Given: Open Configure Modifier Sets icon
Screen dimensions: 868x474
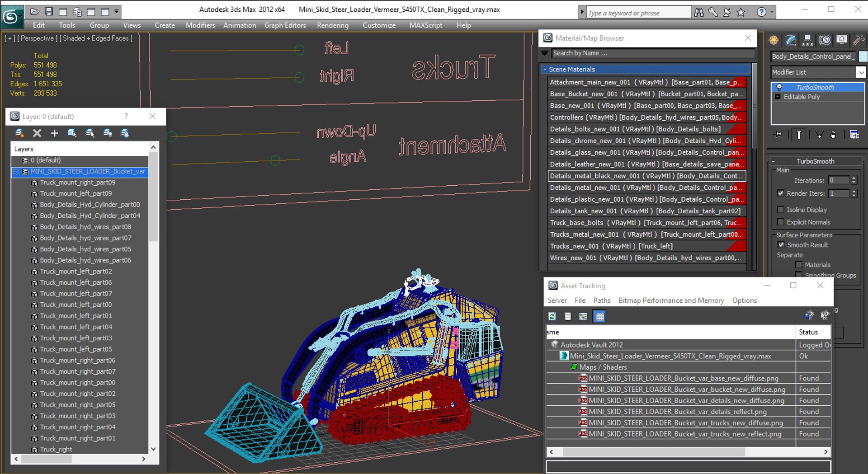Looking at the screenshot, I should tap(854, 135).
